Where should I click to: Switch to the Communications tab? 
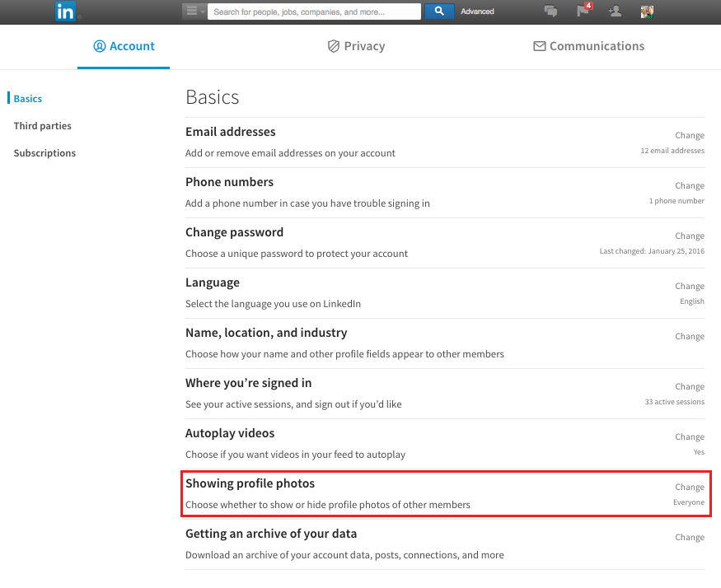[x=588, y=46]
